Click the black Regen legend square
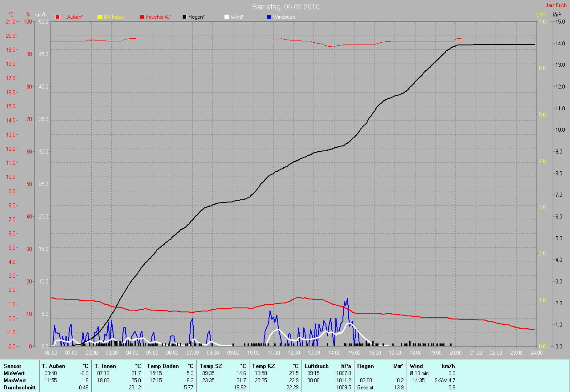 click(x=184, y=17)
